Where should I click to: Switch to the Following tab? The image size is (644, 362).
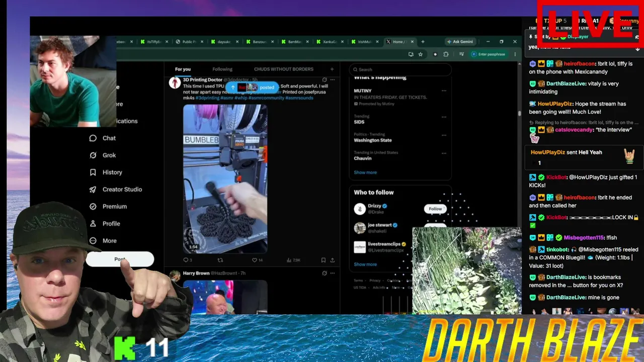coord(222,69)
